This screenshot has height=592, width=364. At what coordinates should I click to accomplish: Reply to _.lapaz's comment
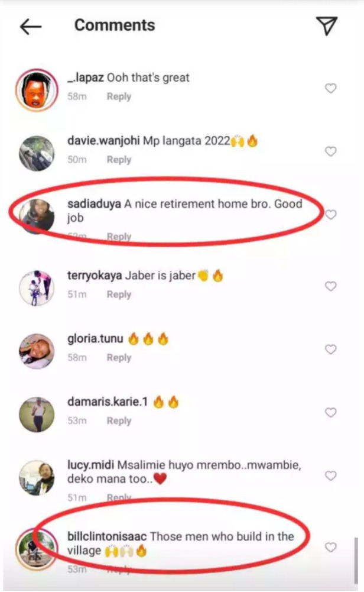pos(119,96)
